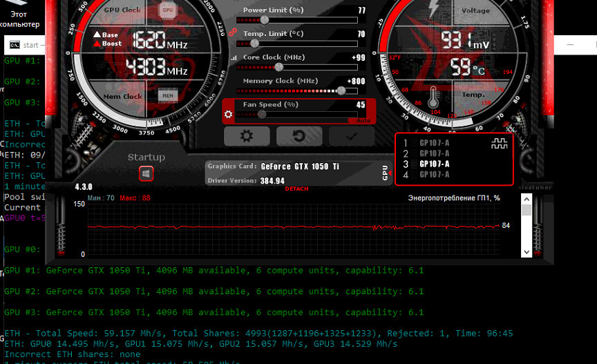
Task: Click the 1620 MHz GPU clock readout
Action: pos(160,40)
